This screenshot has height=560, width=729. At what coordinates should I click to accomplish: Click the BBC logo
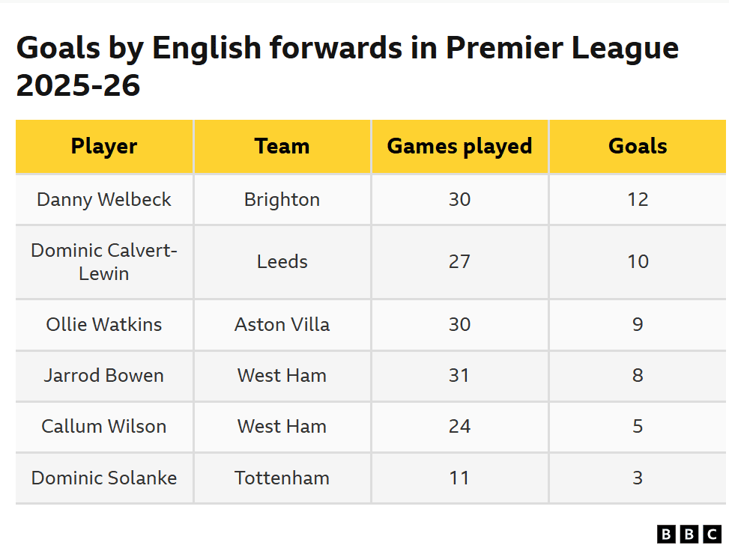(x=689, y=534)
